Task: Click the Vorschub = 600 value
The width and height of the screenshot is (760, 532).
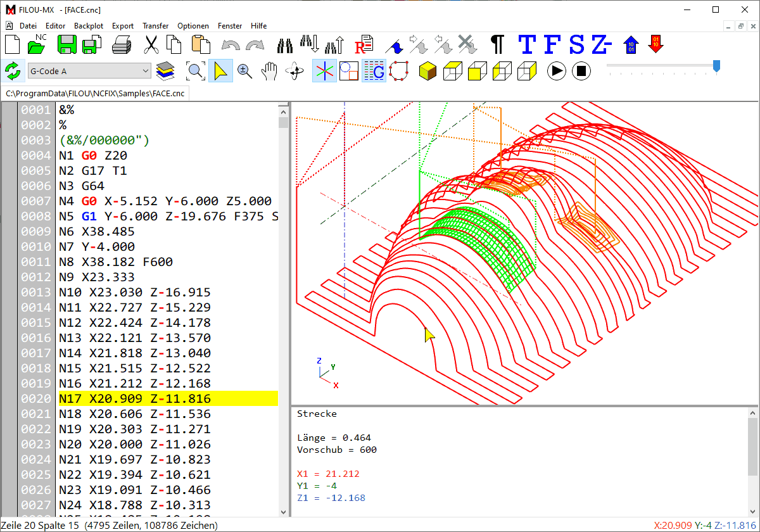Action: click(x=337, y=450)
